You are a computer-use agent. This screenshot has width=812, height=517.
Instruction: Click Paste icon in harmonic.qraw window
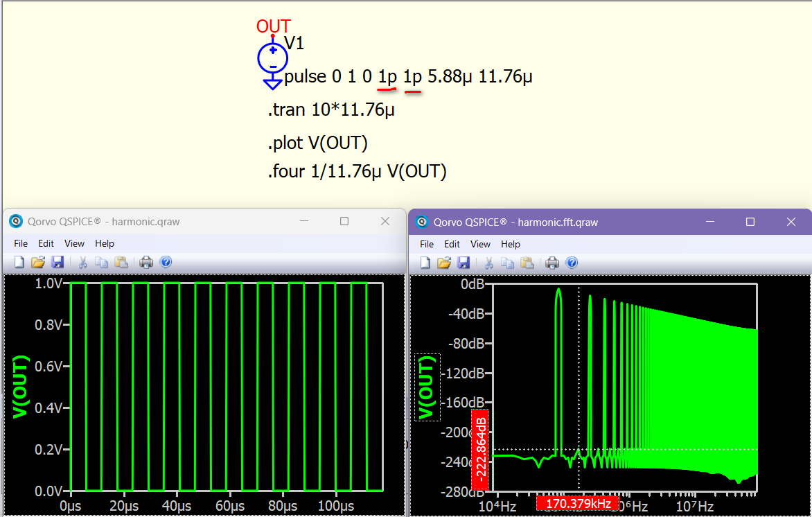[x=121, y=262]
